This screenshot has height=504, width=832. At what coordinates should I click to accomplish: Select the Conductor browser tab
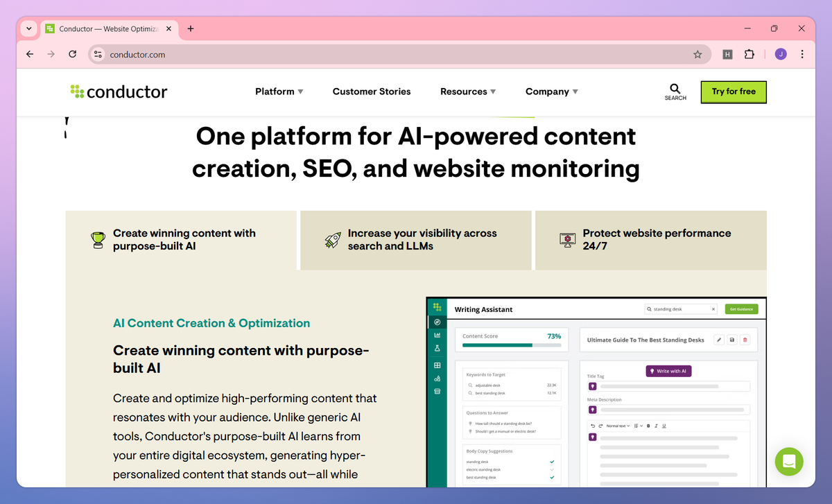109,29
